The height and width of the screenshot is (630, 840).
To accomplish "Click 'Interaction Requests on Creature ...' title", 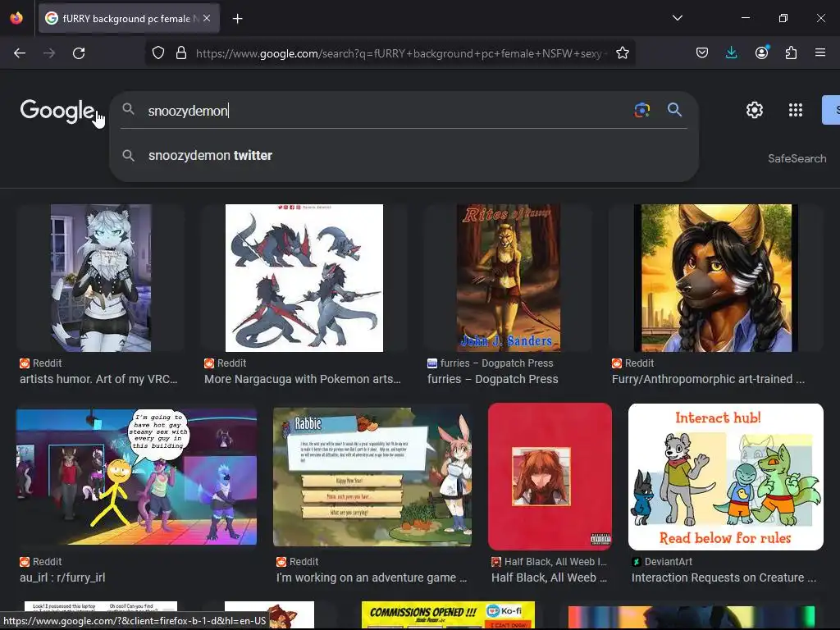I will [724, 577].
